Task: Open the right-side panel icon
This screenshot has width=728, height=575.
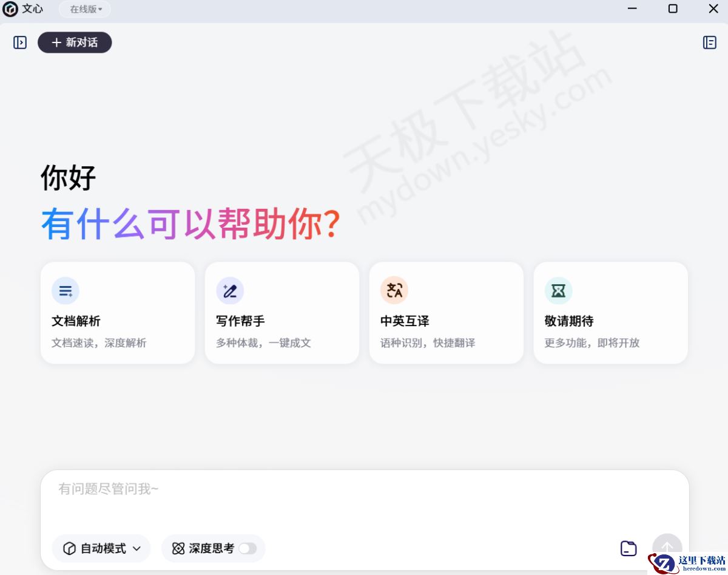Action: click(x=709, y=43)
